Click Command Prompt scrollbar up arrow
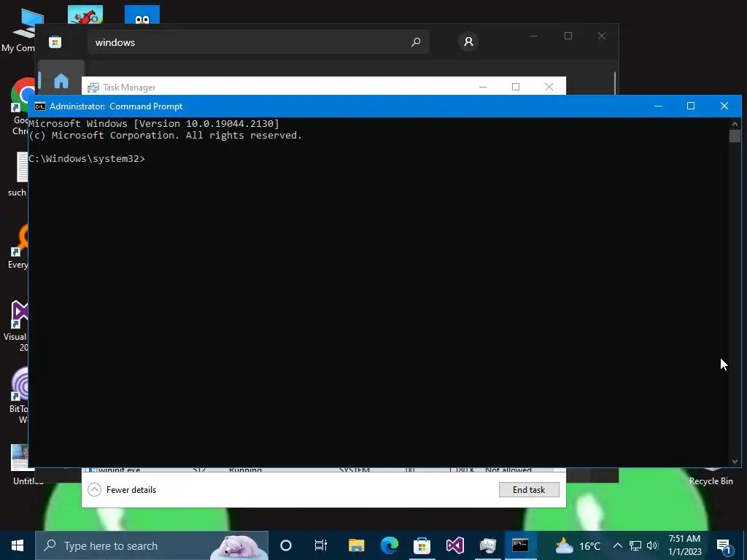The height and width of the screenshot is (560, 747). (x=735, y=124)
